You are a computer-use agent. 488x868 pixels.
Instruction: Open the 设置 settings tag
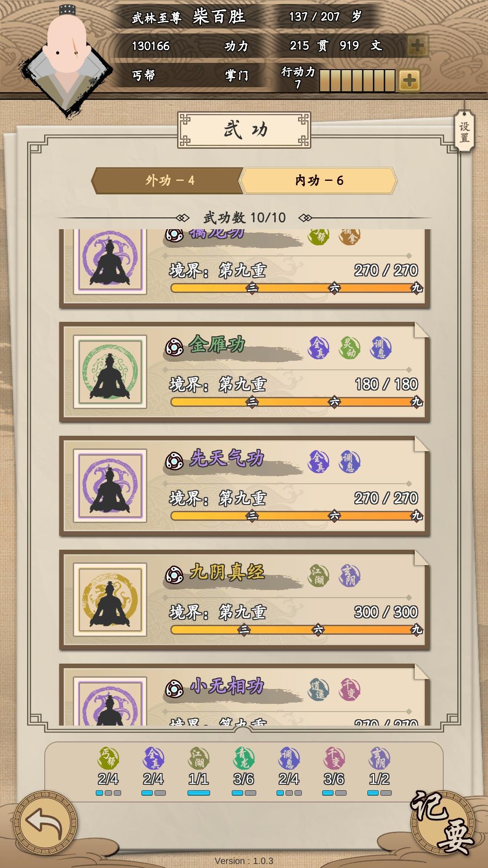pos(465,131)
